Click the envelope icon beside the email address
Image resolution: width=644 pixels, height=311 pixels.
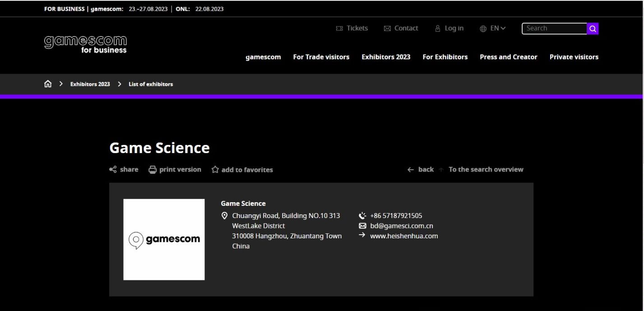pyautogui.click(x=362, y=226)
